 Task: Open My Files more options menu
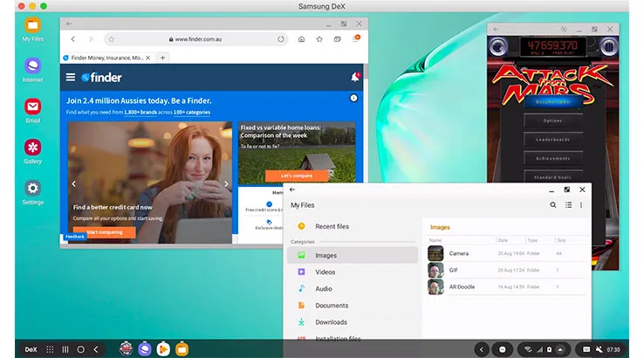(581, 205)
